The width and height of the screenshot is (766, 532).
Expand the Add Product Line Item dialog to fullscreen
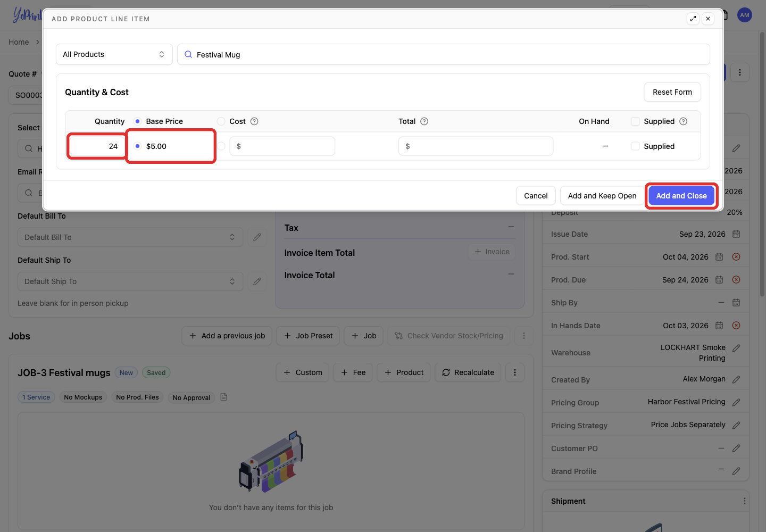693,19
